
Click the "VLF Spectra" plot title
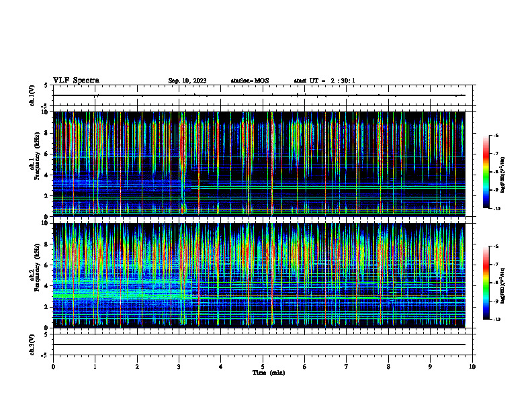[x=76, y=81]
